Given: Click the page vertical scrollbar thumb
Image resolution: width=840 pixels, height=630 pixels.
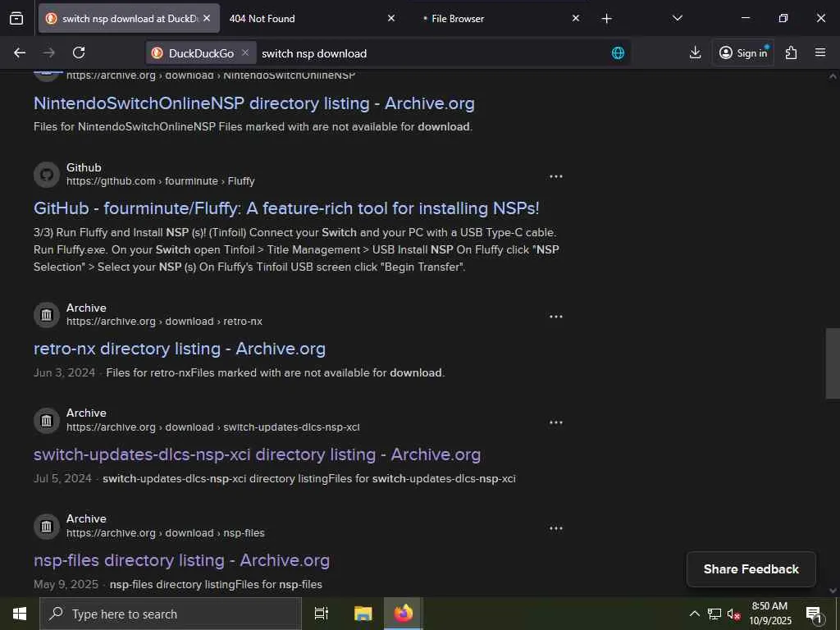Looking at the screenshot, I should [832, 363].
